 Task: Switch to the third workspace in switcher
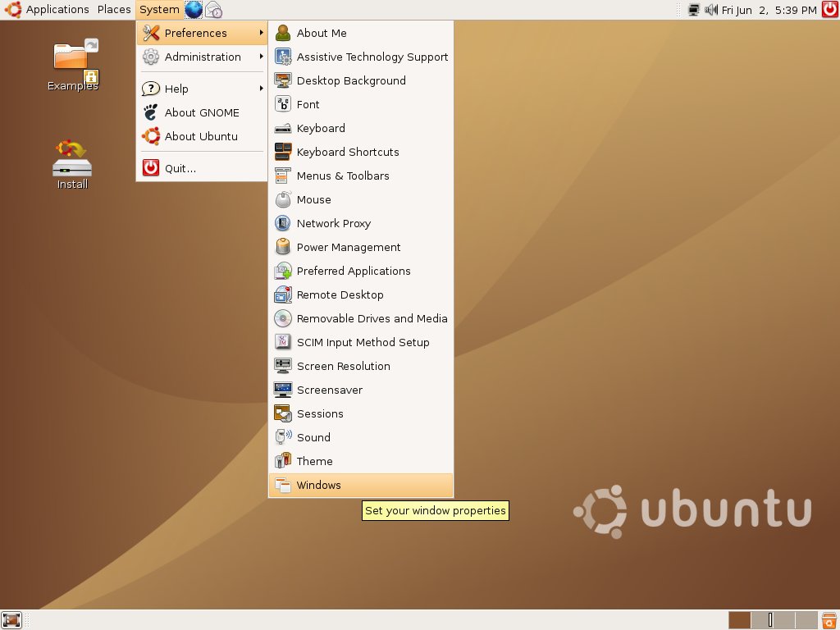[x=783, y=620]
